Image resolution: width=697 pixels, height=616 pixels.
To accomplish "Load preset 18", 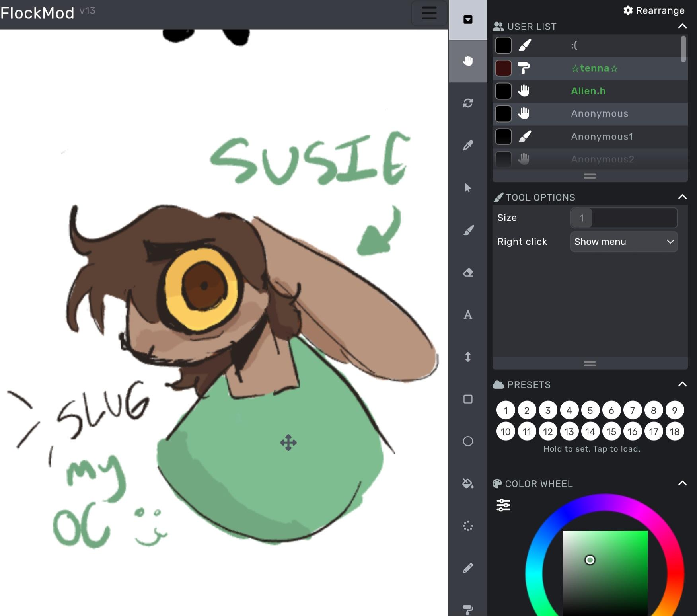I will 675,431.
